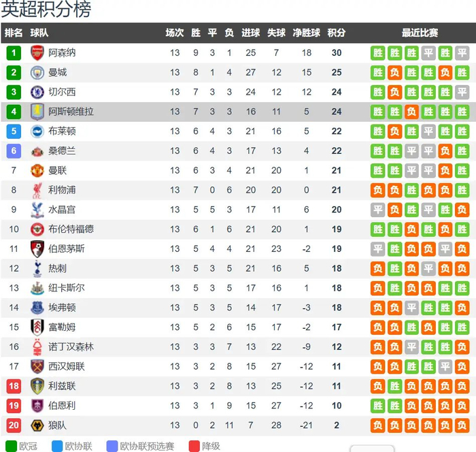Click the Chelsea club crest icon

pos(37,92)
